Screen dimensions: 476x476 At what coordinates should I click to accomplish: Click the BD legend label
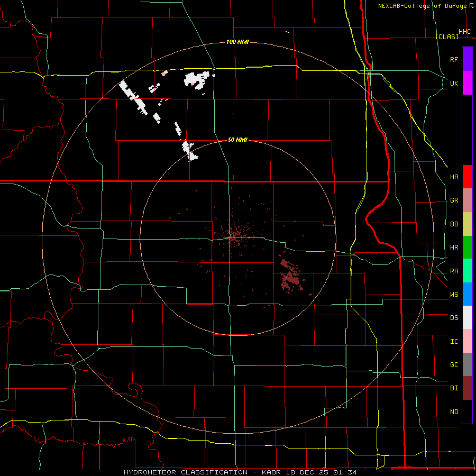pyautogui.click(x=454, y=224)
